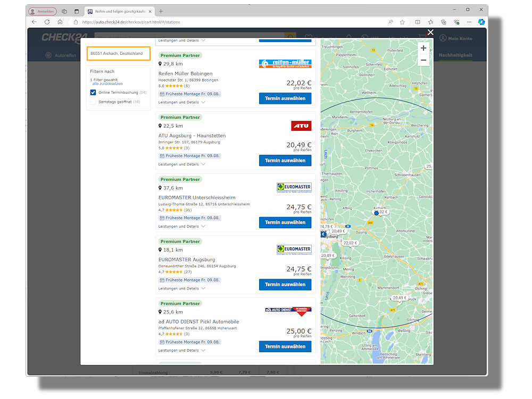Screen dimensions: 532x399
Task: Open the Nachhaltigkeit navigation tab
Action: [455, 55]
